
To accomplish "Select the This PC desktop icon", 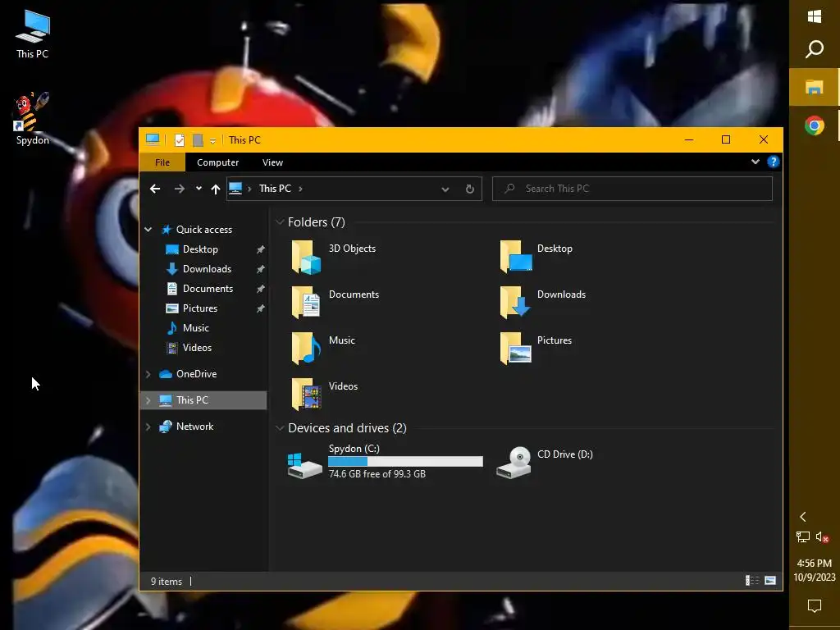I will pyautogui.click(x=32, y=34).
